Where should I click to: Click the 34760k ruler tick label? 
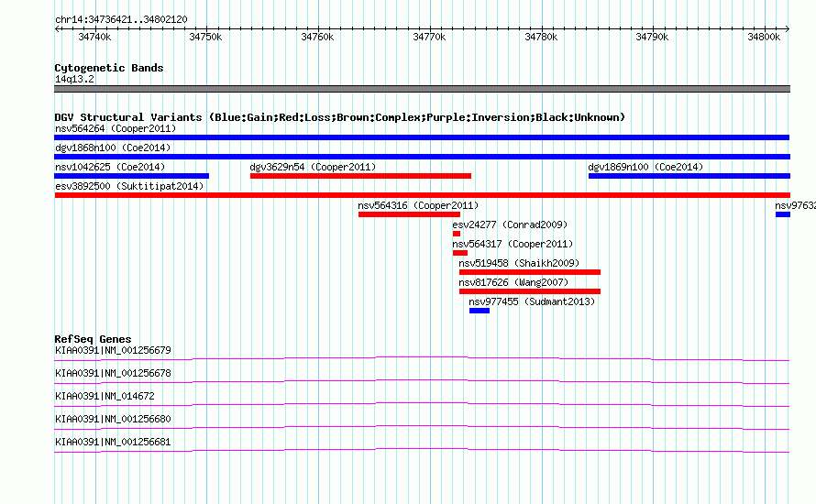click(317, 37)
